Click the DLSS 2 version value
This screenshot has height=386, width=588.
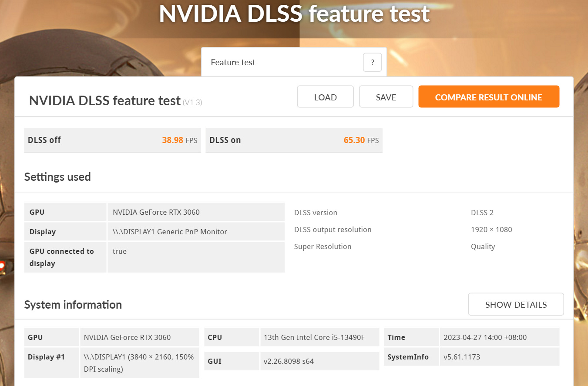pyautogui.click(x=482, y=213)
